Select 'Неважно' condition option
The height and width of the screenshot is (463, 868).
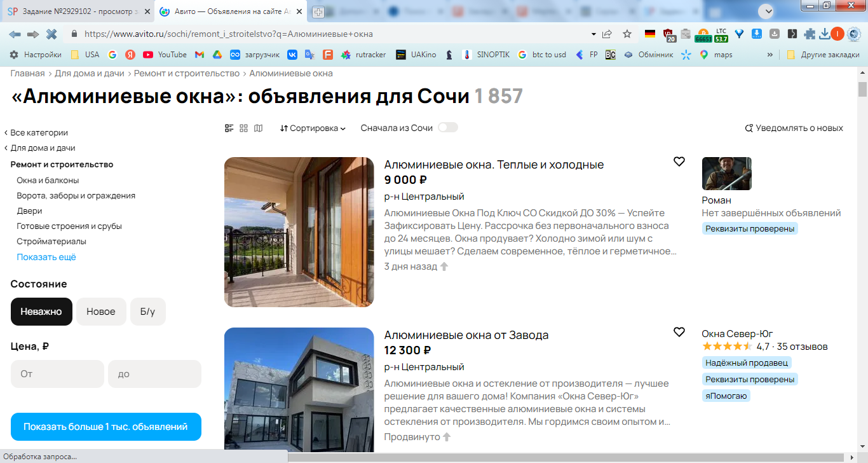tap(41, 312)
